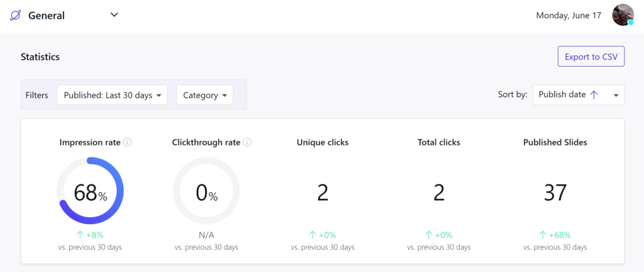Click the green arrow under Impression rate
644x272 pixels.
pyautogui.click(x=80, y=235)
